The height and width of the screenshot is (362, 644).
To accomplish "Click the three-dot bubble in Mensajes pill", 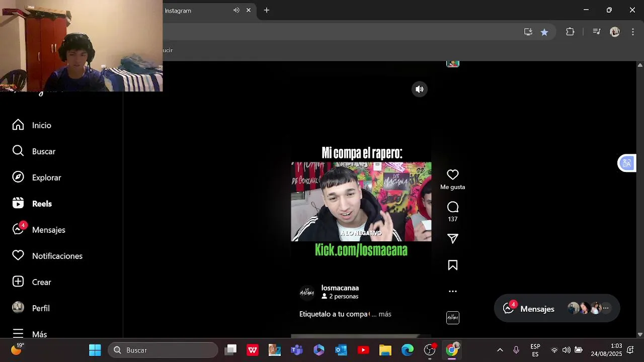I will pos(606,308).
